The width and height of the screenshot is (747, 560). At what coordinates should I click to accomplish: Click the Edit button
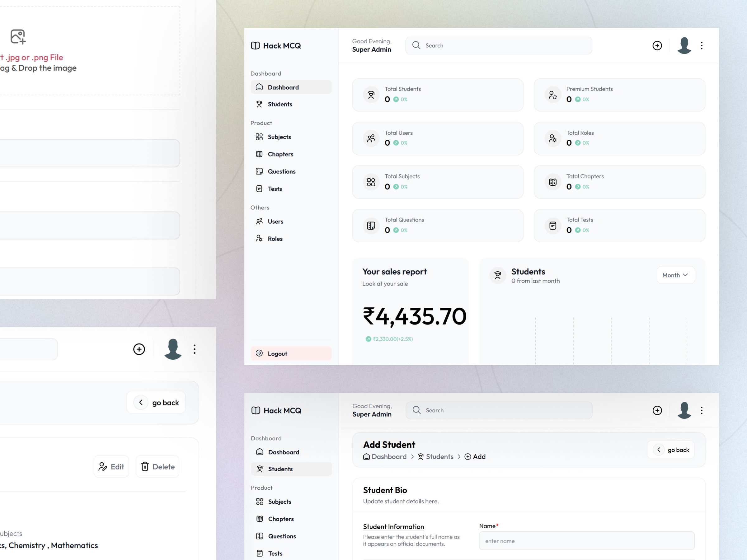point(111,466)
